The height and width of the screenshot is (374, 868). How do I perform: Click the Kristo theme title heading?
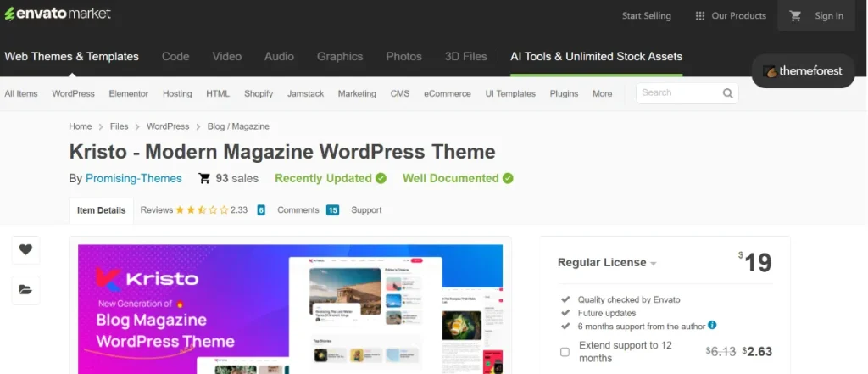click(282, 152)
